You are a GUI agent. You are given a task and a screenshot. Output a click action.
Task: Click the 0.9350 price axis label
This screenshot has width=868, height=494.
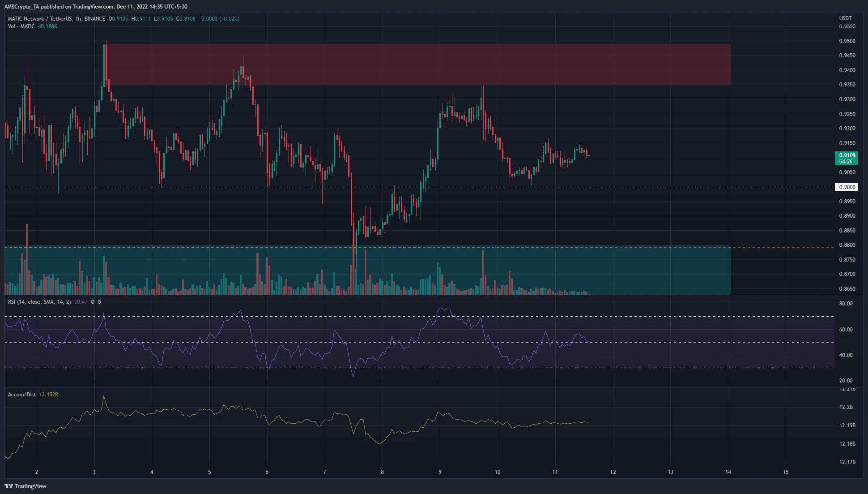847,85
